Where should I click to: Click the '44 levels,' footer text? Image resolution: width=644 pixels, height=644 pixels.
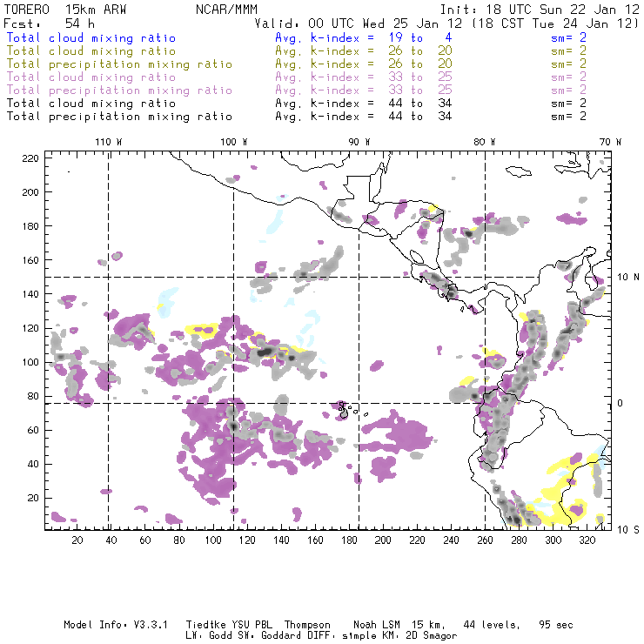[492, 625]
